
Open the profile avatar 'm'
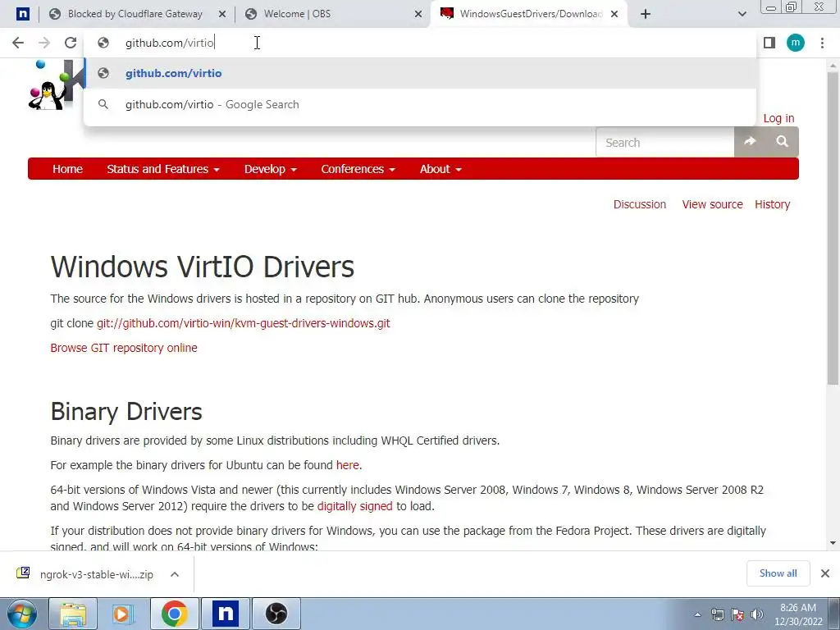796,43
